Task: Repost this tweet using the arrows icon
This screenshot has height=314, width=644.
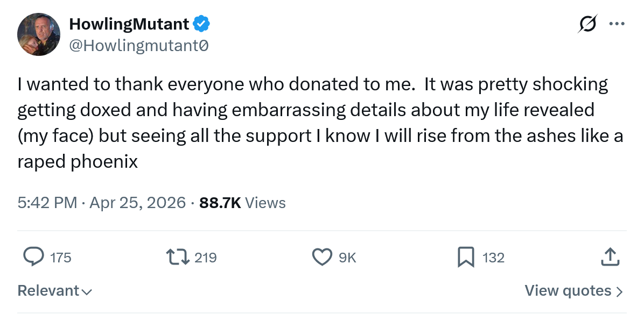Action: pyautogui.click(x=178, y=257)
